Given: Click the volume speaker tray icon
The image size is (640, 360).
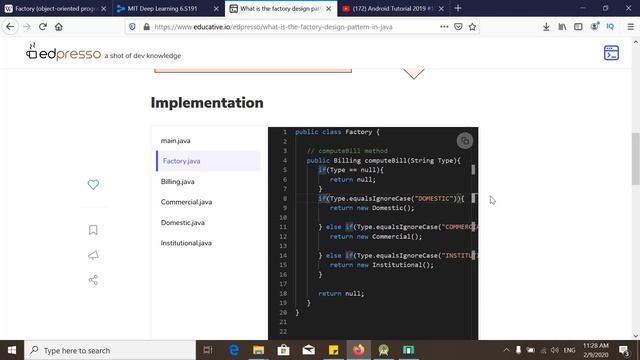Looking at the screenshot, I should (x=555, y=350).
